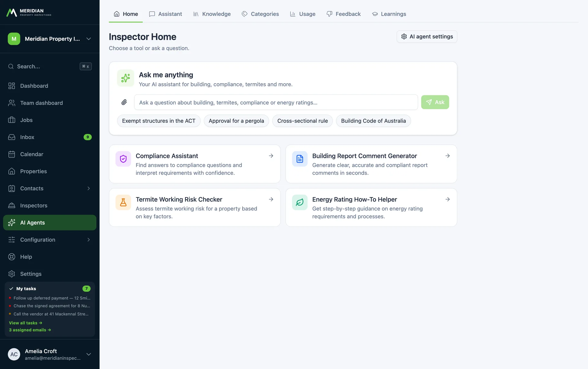Image resolution: width=588 pixels, height=369 pixels.
Task: Click the Energy Rating leaf icon
Action: pos(300,202)
